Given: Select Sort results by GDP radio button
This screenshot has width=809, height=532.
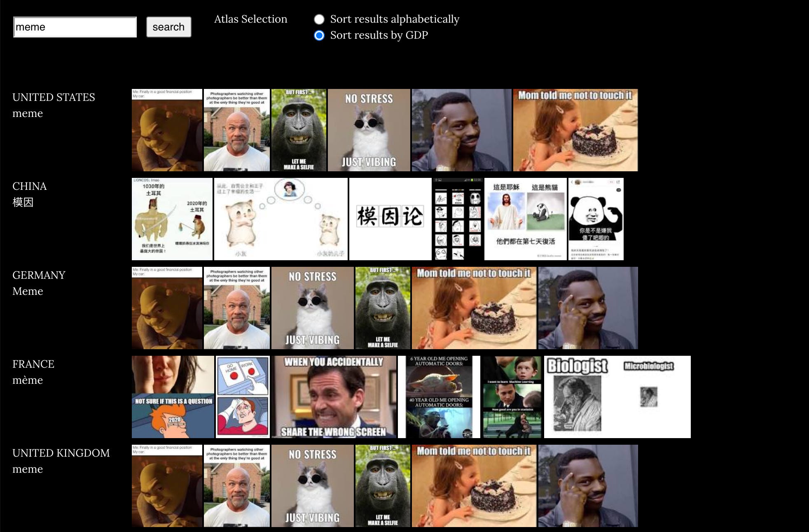Looking at the screenshot, I should pos(319,35).
